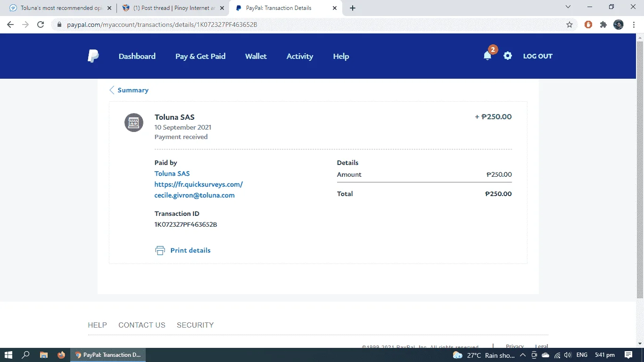This screenshot has width=644, height=362.
Task: Reload the page with refresh icon
Action: (41, 25)
